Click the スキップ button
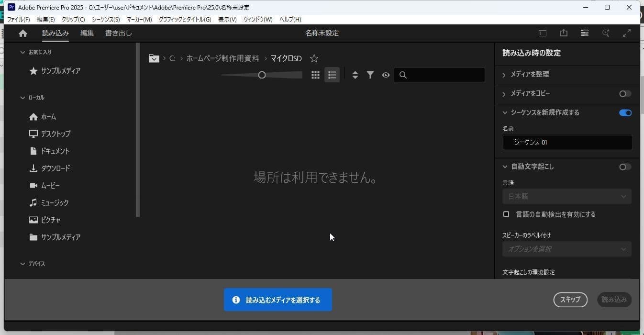This screenshot has height=335, width=644. [x=570, y=300]
